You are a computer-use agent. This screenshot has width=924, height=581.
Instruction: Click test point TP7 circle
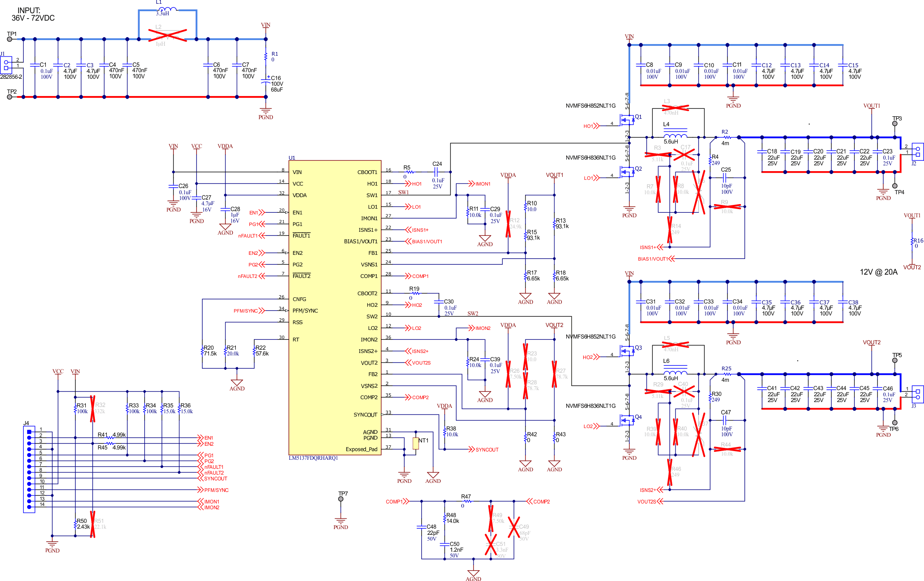click(x=340, y=499)
